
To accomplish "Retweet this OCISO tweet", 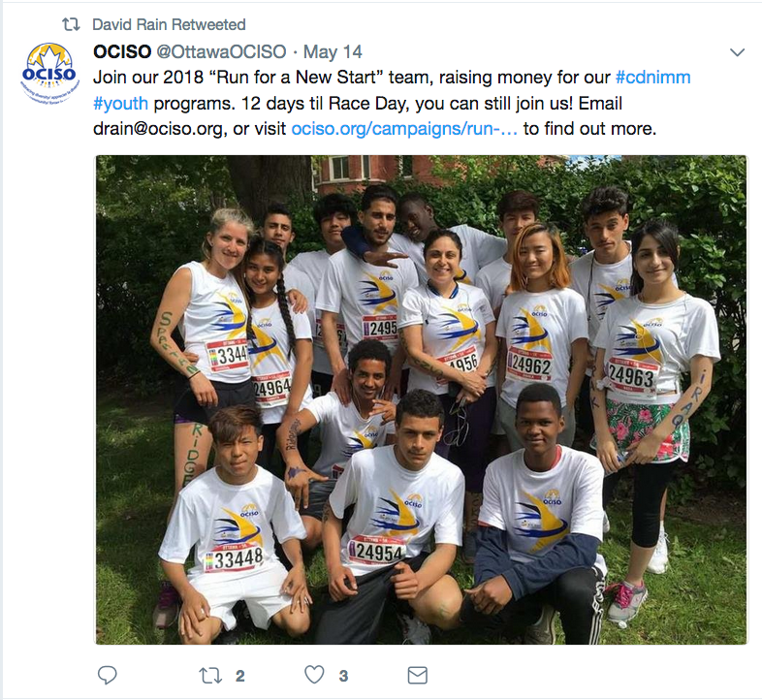I will (x=210, y=675).
